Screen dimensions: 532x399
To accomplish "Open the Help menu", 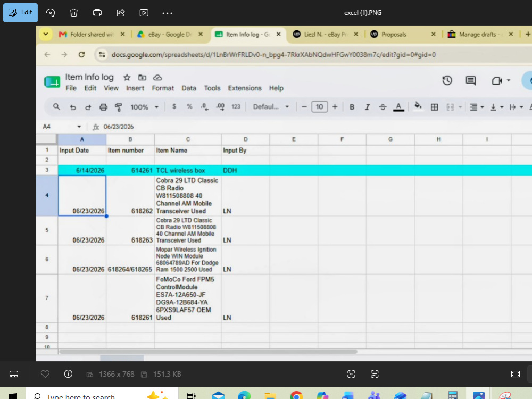I will 276,88.
